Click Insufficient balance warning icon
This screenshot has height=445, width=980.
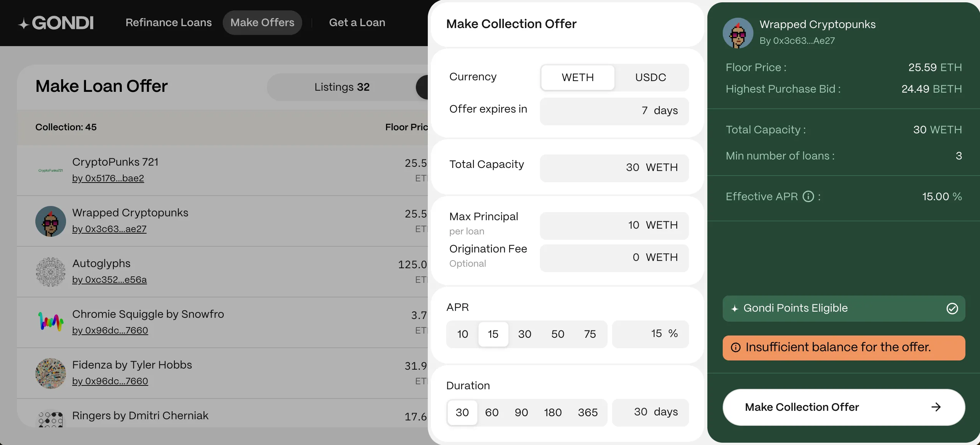click(x=735, y=348)
